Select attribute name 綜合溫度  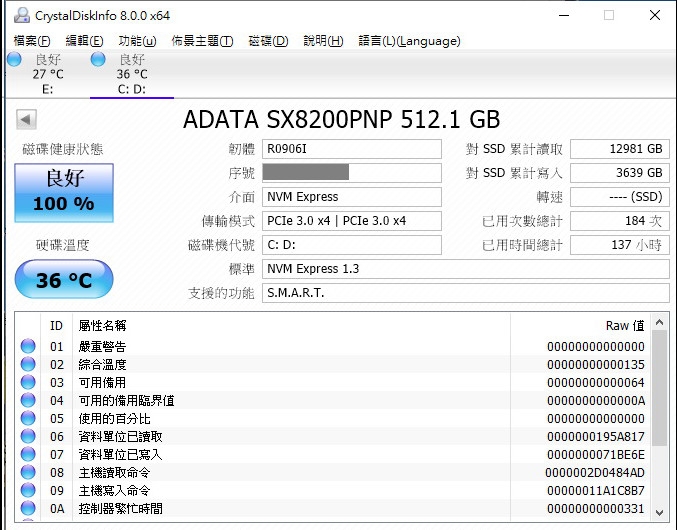pyautogui.click(x=102, y=365)
